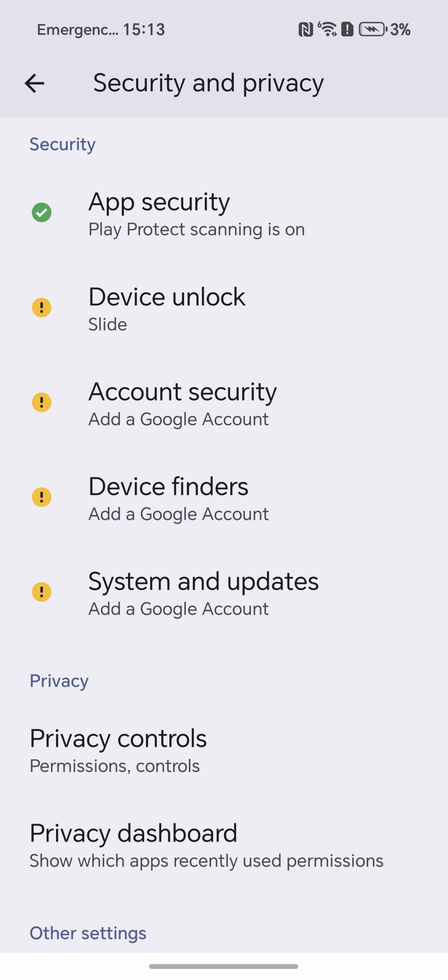Tap the charging battery icon in status bar
Viewport: 448px width, 980px height.
click(373, 30)
